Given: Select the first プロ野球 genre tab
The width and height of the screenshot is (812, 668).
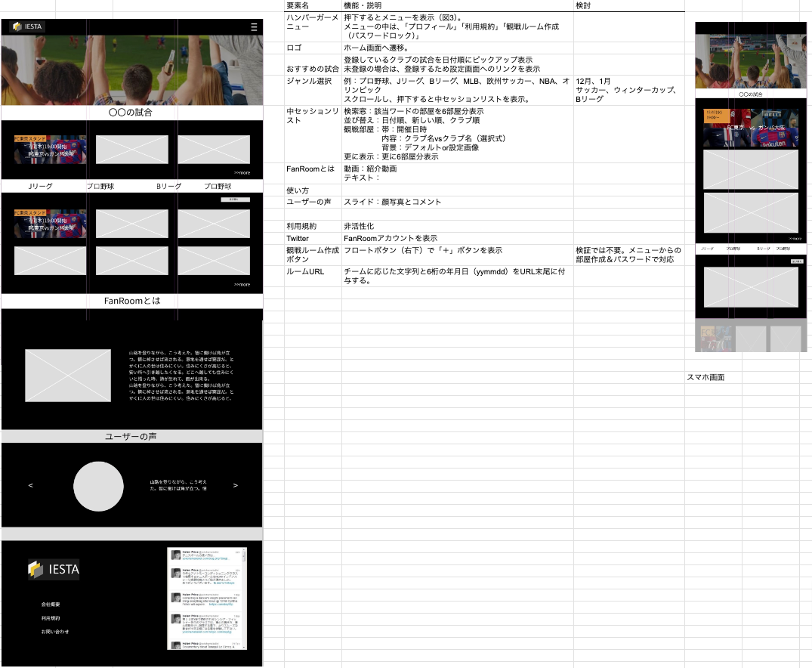Looking at the screenshot, I should 99,186.
